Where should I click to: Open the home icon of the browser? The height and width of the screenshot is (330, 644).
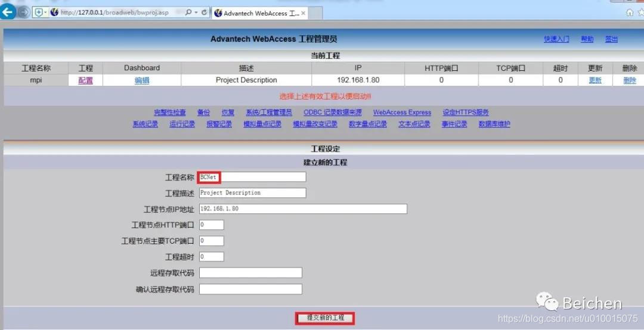(629, 13)
